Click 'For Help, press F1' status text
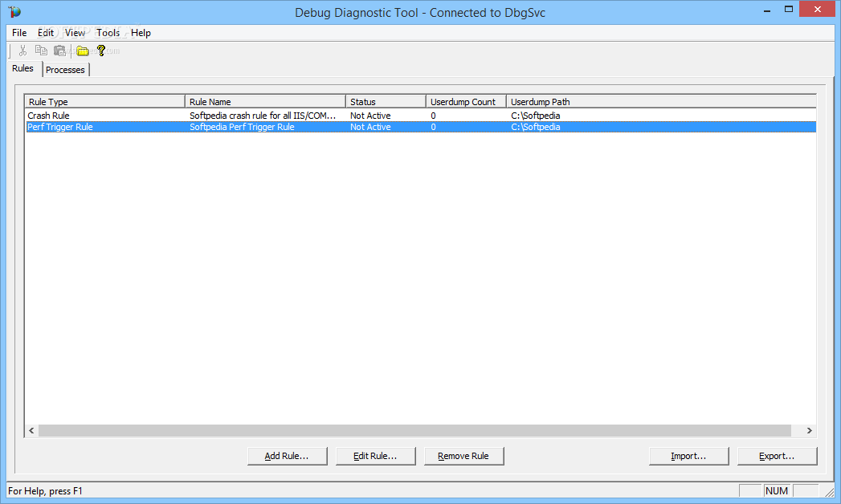Screen dimensions: 841x504 pos(46,490)
